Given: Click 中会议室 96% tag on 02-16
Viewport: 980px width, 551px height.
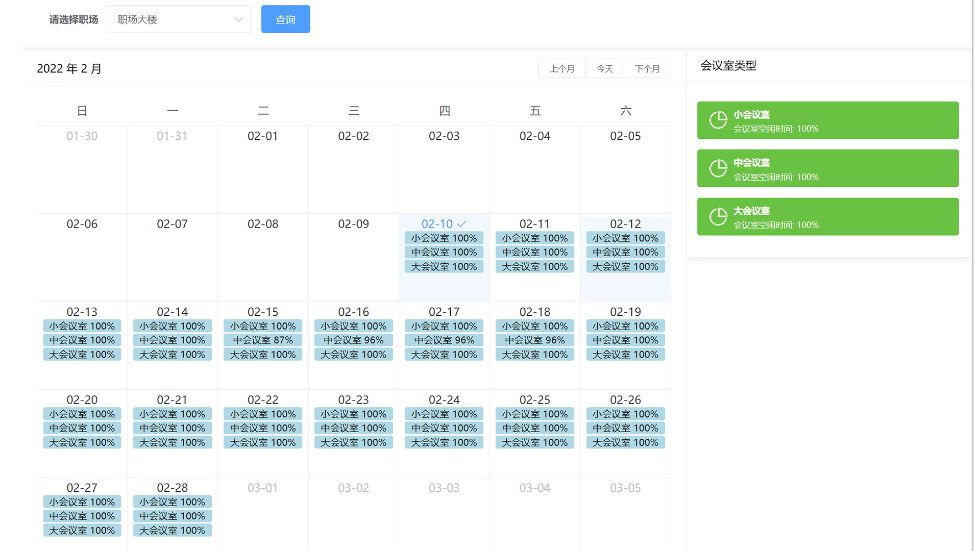Looking at the screenshot, I should tap(353, 340).
